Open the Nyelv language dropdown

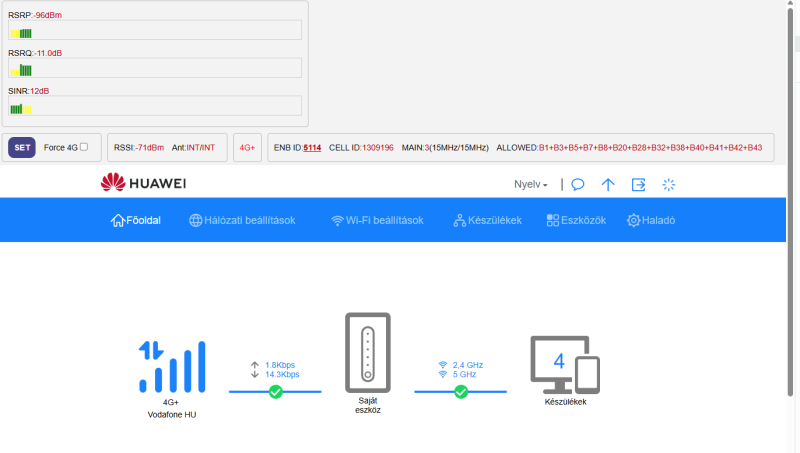(x=531, y=184)
